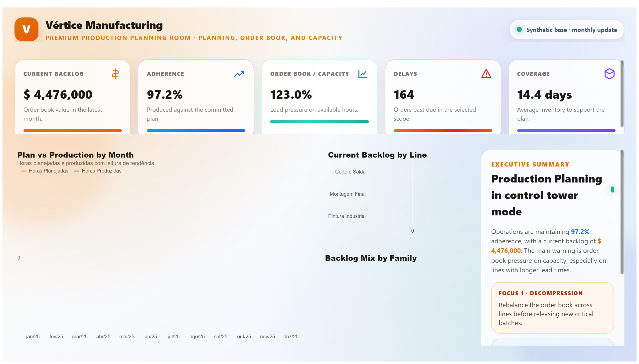Viewport: 639px width, 364px height.
Task: Click the fev/25 month label
Action: point(56,337)
